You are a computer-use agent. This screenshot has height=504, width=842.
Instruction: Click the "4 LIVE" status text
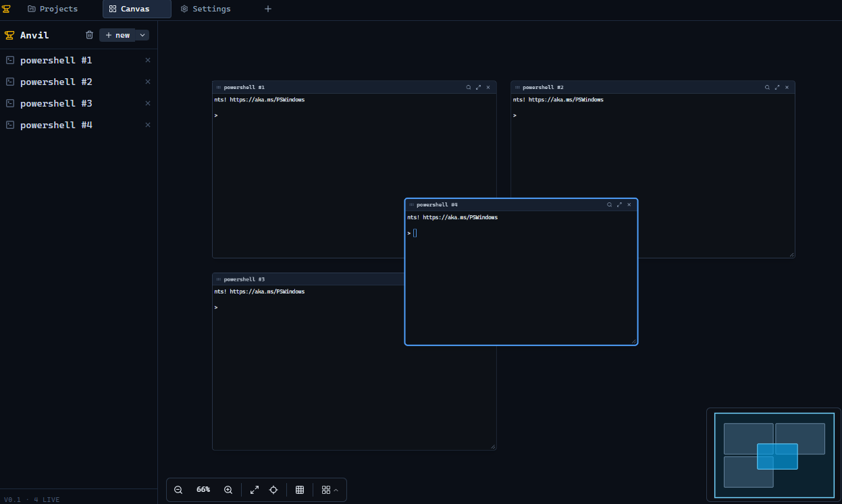coord(47,499)
